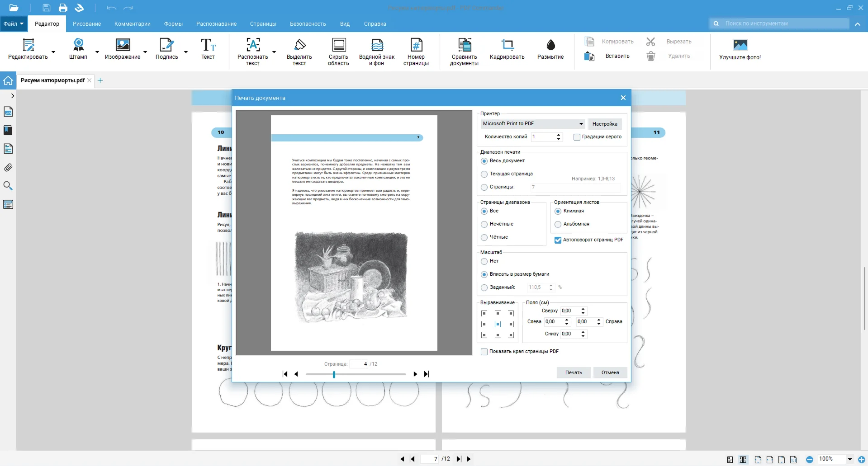Screen dimensions: 868x466
Task: Enable the Градации серого checkbox
Action: click(x=577, y=137)
